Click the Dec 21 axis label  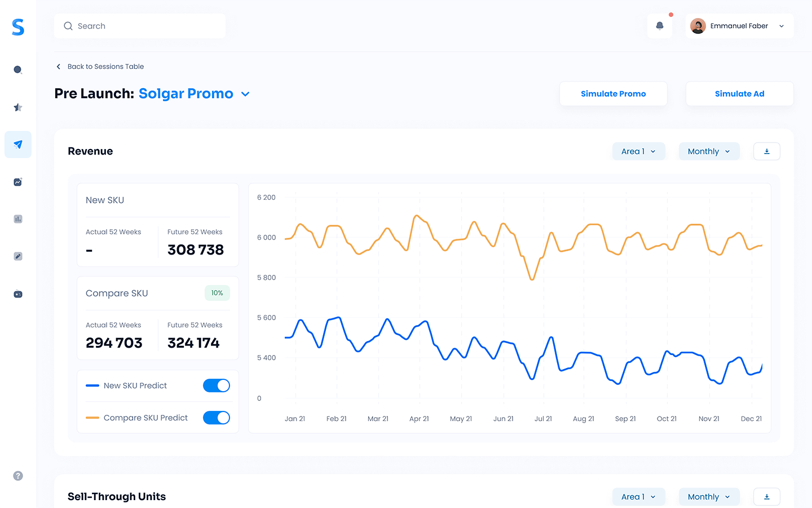pyautogui.click(x=751, y=419)
